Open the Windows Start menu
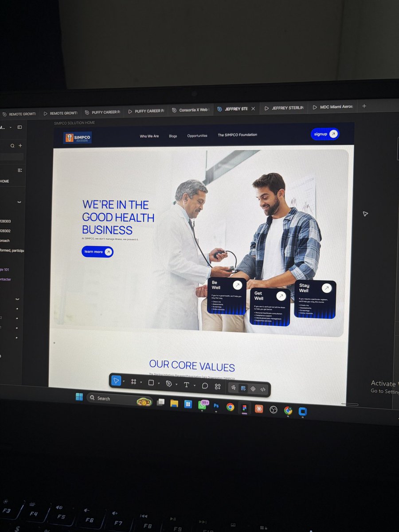399x532 pixels. point(79,397)
